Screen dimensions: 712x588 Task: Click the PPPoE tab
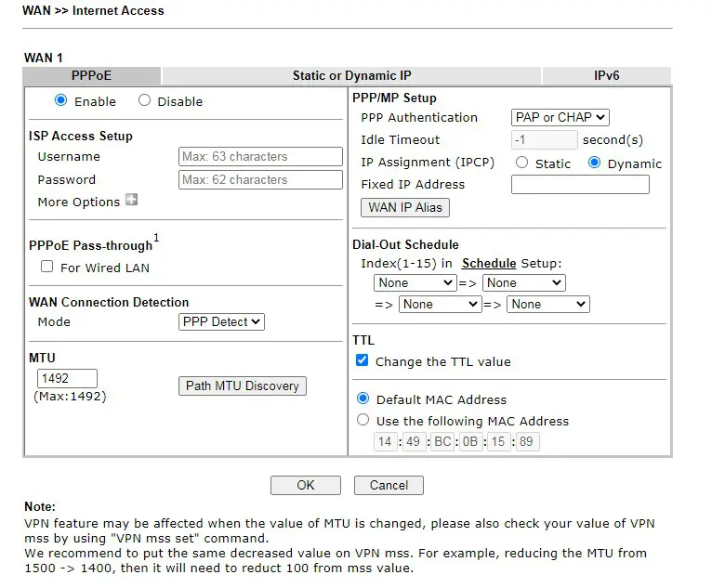click(x=91, y=76)
